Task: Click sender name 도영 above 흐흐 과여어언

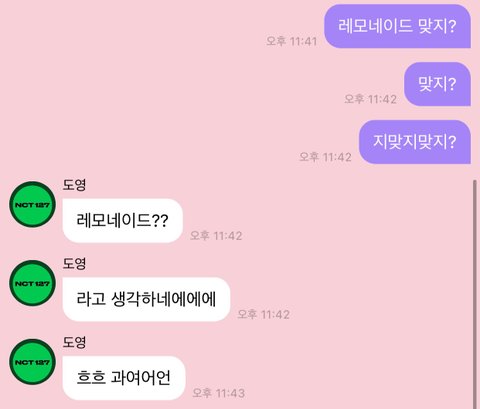Action: point(74,342)
